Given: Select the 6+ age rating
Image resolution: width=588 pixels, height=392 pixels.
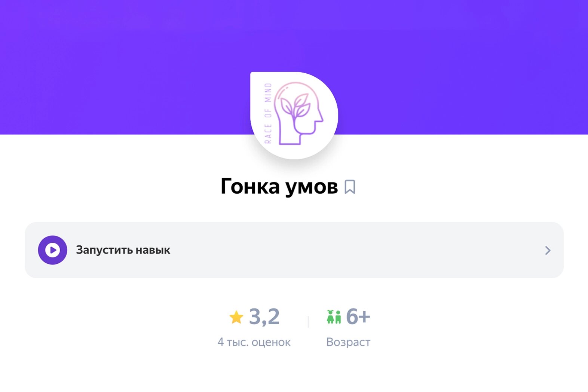Looking at the screenshot, I should [x=358, y=317].
